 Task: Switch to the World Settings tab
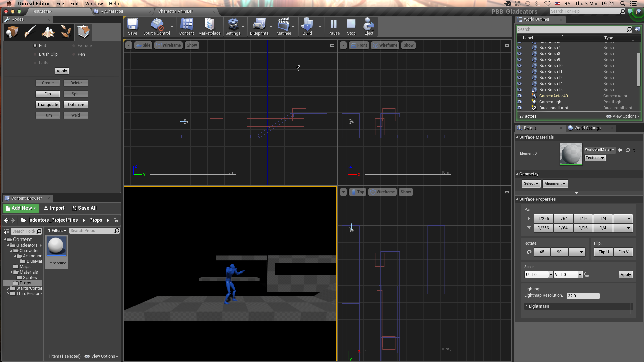[x=587, y=128]
